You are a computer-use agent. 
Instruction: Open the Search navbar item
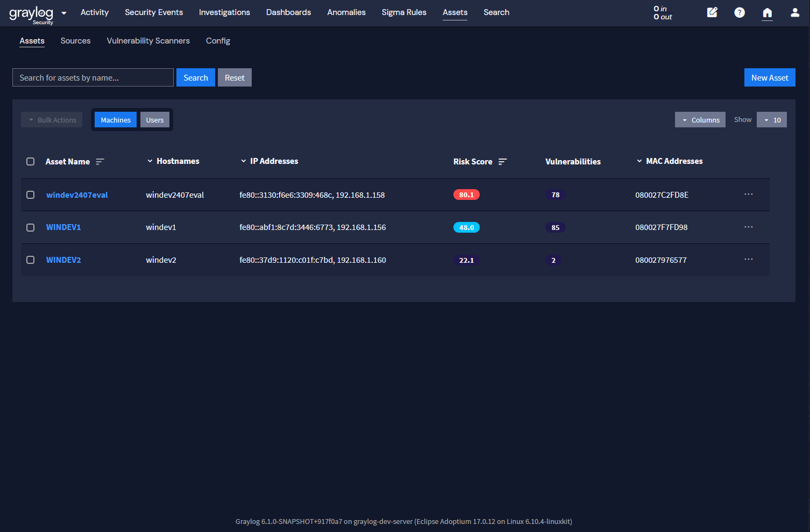(x=496, y=12)
